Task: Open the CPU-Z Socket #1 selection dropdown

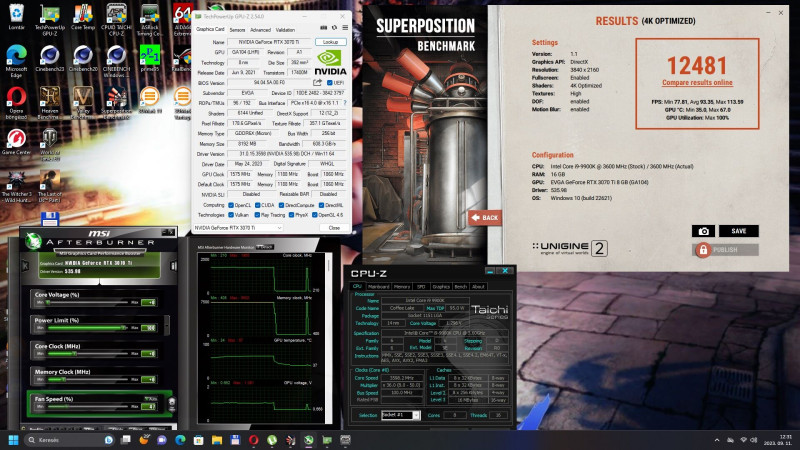Action: pos(401,415)
